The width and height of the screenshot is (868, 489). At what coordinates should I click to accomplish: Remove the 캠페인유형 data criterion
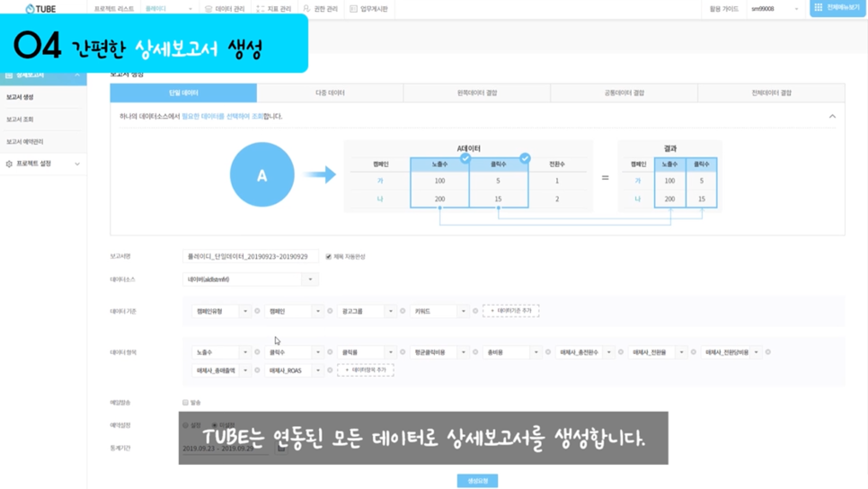tap(257, 311)
